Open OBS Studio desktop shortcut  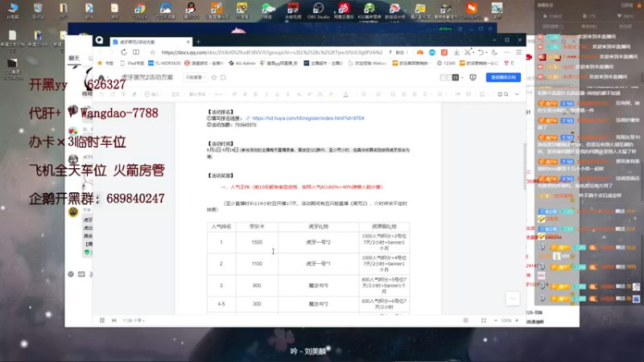tap(318, 10)
